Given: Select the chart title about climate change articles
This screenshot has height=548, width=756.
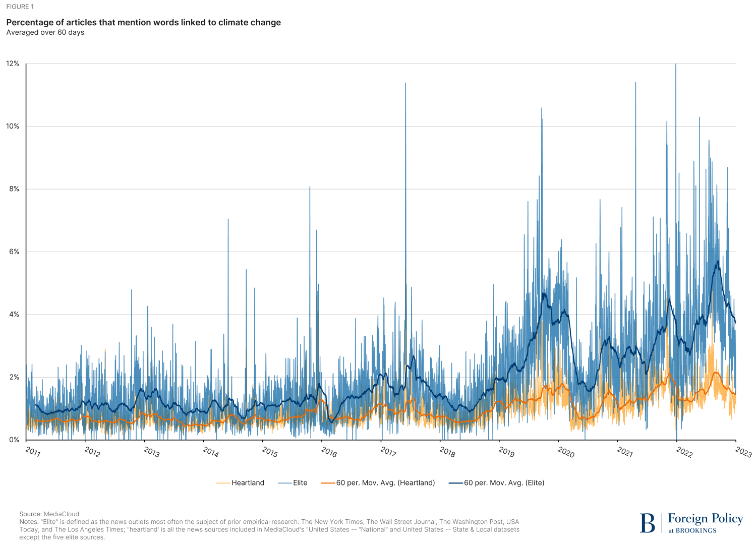Looking at the screenshot, I should click(x=144, y=23).
